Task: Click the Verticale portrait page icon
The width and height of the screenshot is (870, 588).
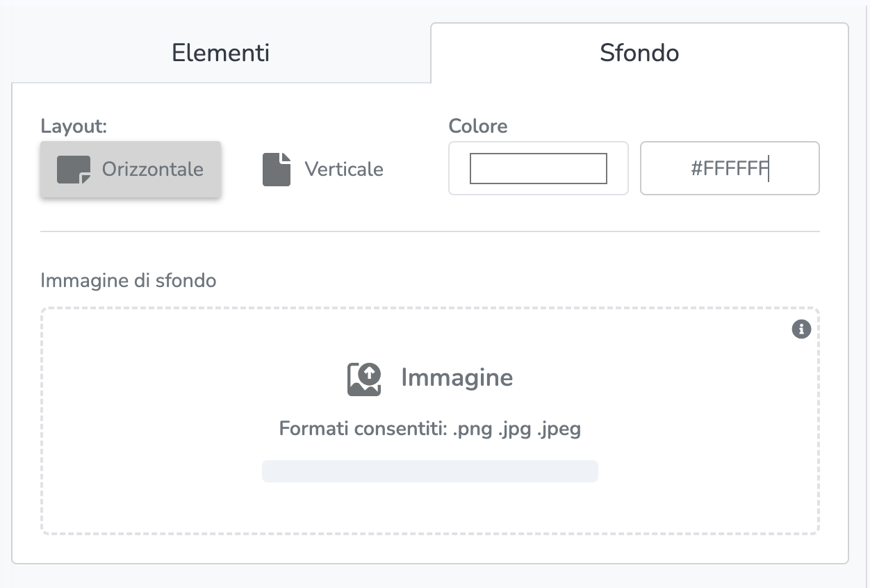Action: tap(276, 169)
